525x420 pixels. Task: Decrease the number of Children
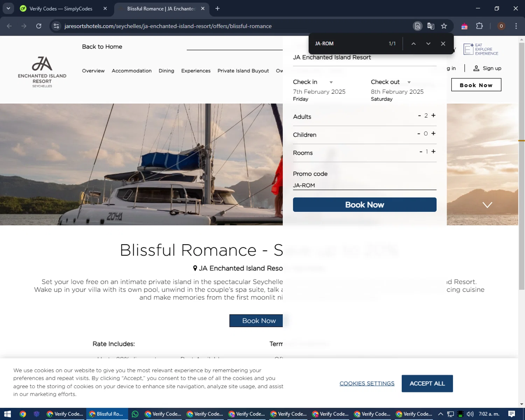point(419,134)
